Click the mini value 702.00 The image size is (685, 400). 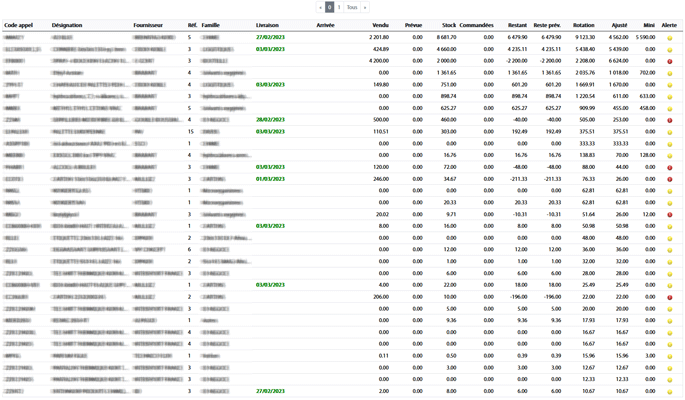(x=647, y=73)
